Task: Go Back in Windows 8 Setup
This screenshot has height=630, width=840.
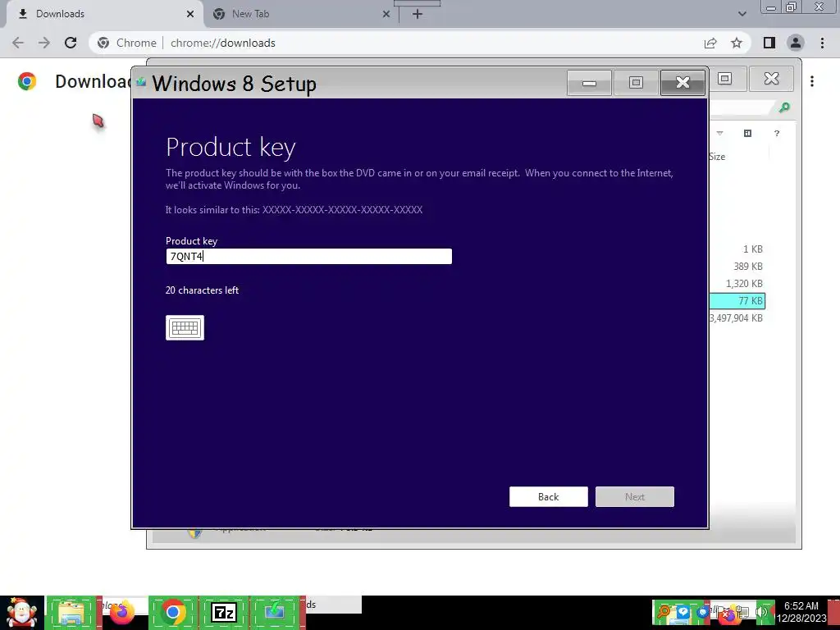Action: point(548,496)
